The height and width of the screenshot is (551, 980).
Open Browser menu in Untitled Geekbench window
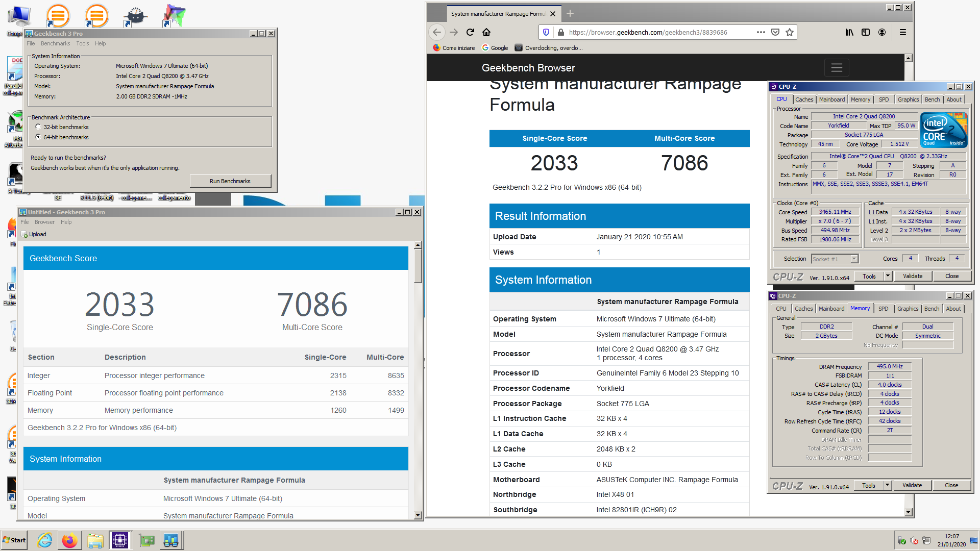tap(44, 222)
